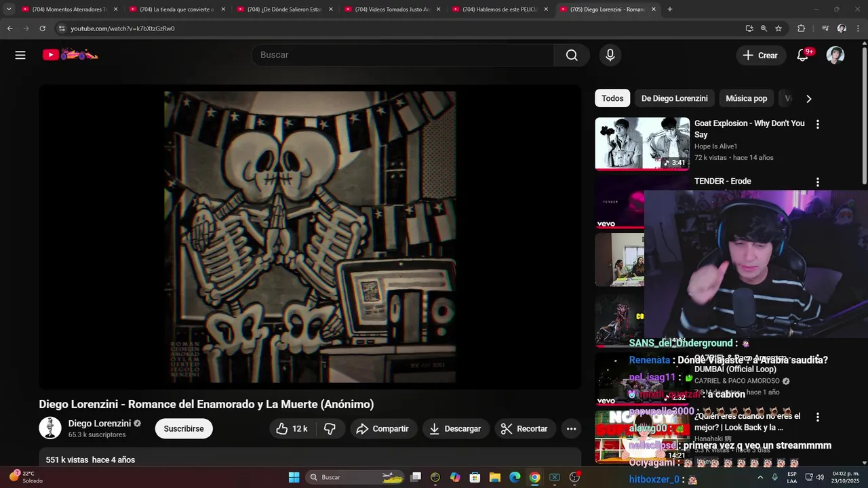Close the Diego Lorenzini browser tab
Image resolution: width=868 pixels, height=488 pixels.
(654, 9)
